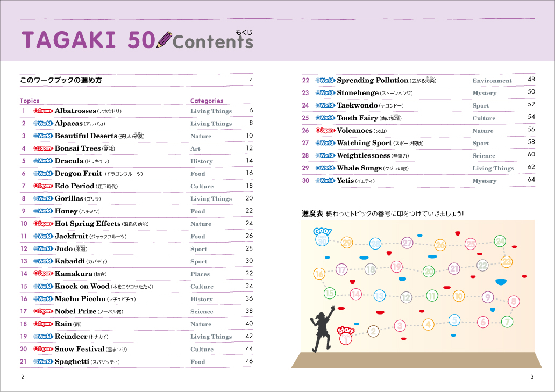The image size is (555, 392).
Task: Select circle 5 on the progress chart
Action: [x=454, y=320]
